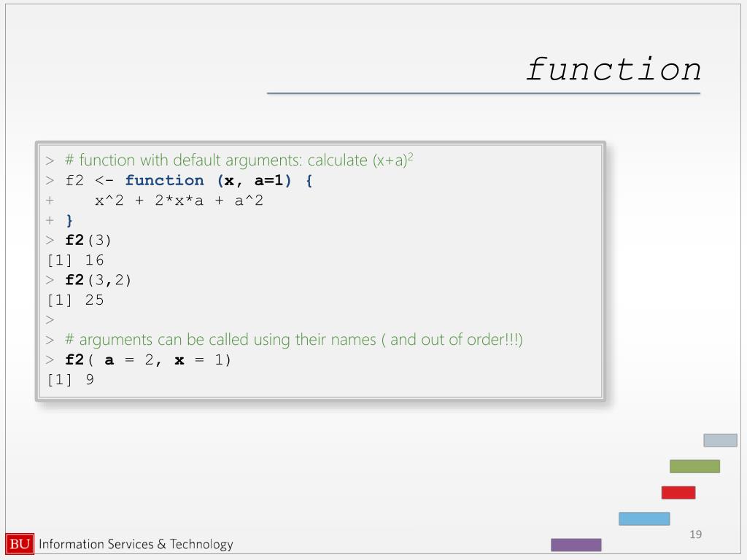
Task: Click the slide number 19
Action: (695, 534)
